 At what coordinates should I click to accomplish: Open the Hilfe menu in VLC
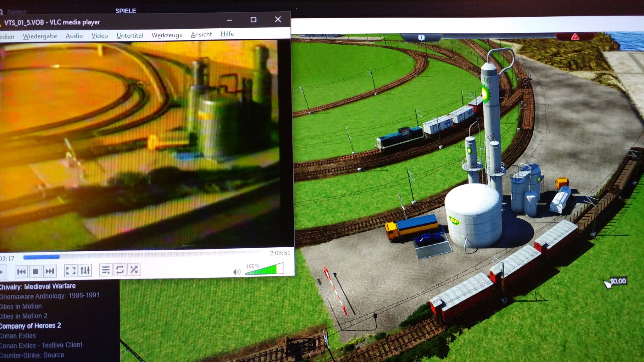tap(227, 34)
